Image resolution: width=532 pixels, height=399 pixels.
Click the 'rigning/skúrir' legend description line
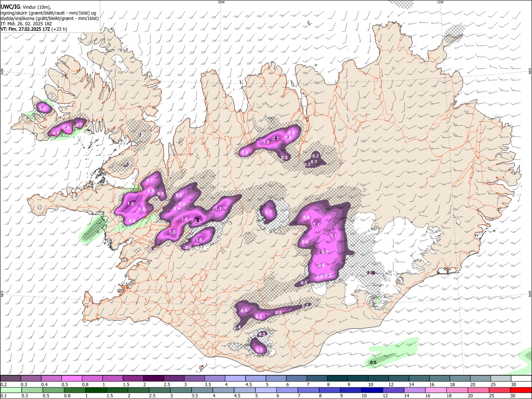pyautogui.click(x=48, y=13)
